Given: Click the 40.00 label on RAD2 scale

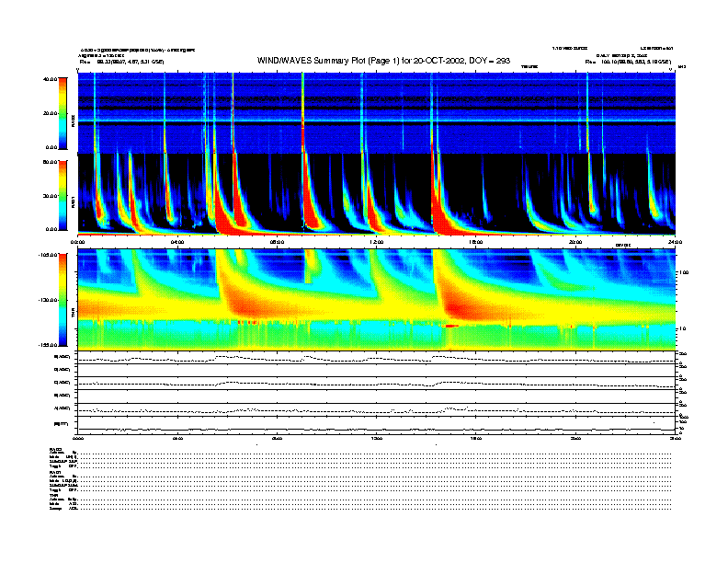Looking at the screenshot, I should 51,79.
